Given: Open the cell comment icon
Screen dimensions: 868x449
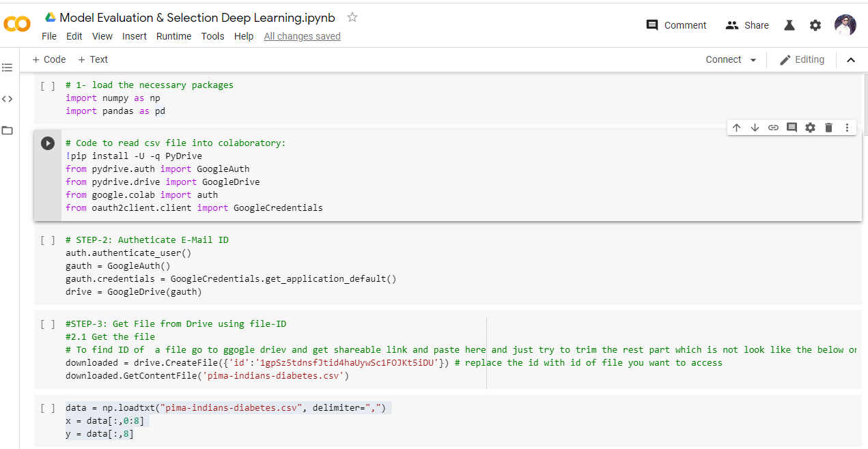Looking at the screenshot, I should 791,127.
